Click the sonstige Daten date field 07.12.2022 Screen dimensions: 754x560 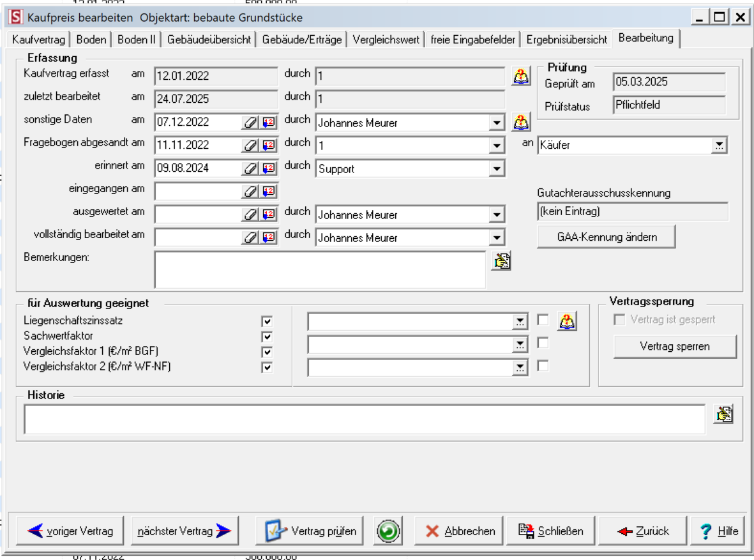click(x=198, y=122)
